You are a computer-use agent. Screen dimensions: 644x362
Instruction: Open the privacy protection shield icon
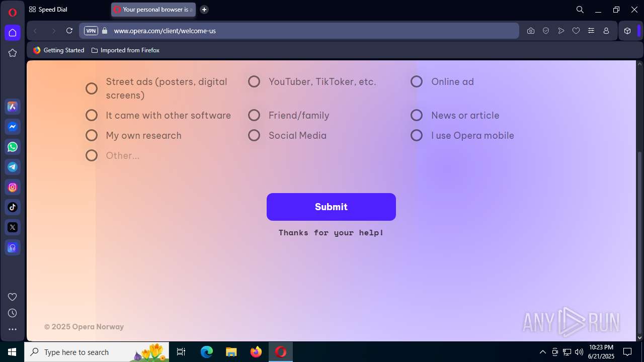(x=546, y=31)
